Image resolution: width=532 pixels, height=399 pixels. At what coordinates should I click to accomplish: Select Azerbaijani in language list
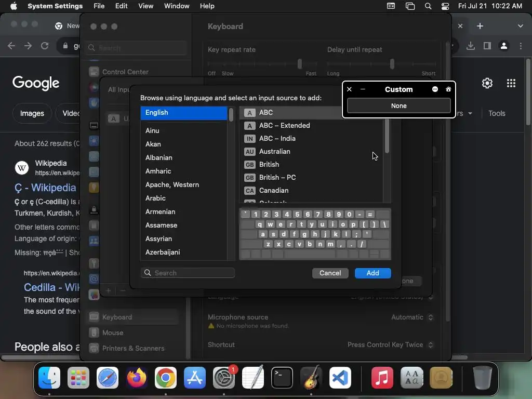pos(183,252)
